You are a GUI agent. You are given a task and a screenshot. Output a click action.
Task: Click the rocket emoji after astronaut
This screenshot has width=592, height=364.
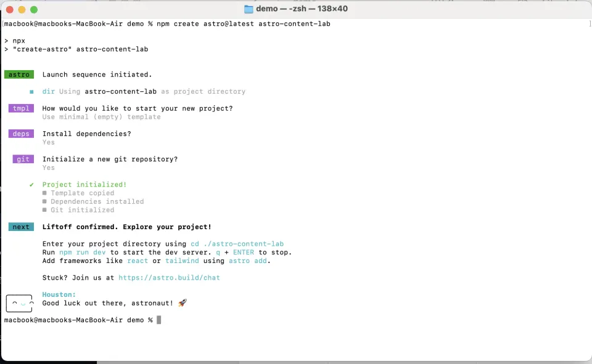pyautogui.click(x=183, y=303)
